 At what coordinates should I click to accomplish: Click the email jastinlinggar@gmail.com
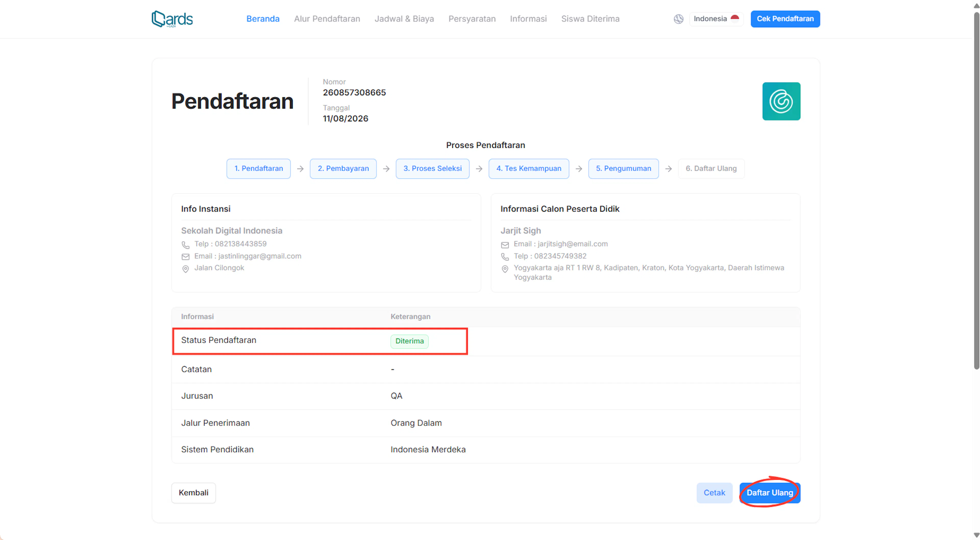pos(260,256)
